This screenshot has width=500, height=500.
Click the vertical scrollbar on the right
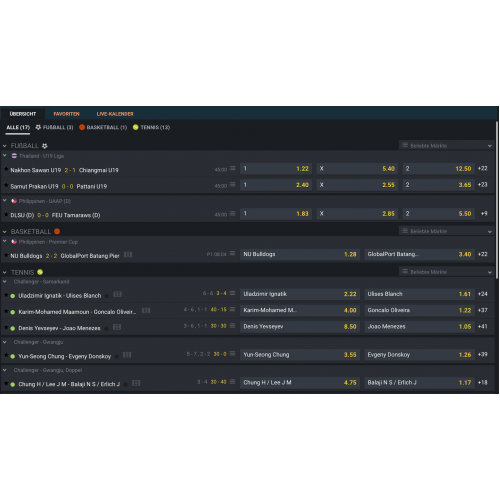coord(497,200)
